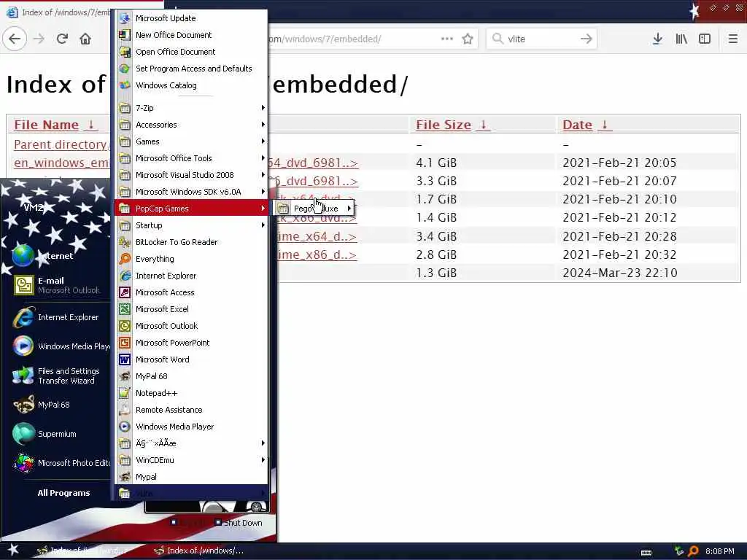The height and width of the screenshot is (560, 747).
Task: Click All Programs in the start menu
Action: pyautogui.click(x=63, y=493)
